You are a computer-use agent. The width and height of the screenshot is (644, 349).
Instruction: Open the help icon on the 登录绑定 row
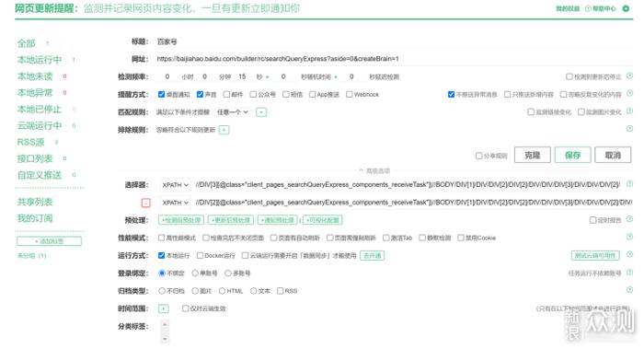(629, 273)
